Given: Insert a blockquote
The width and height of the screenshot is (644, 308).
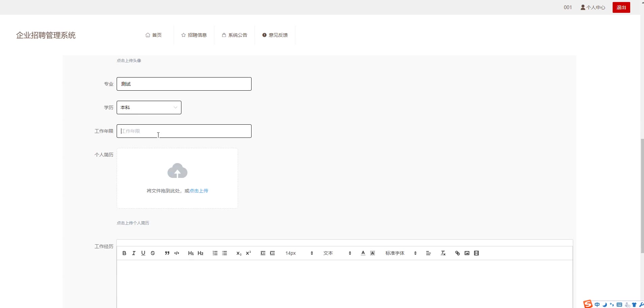Looking at the screenshot, I should coord(167,253).
